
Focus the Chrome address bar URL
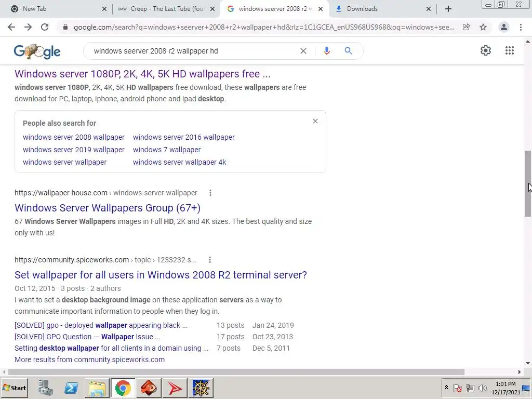coord(264,27)
